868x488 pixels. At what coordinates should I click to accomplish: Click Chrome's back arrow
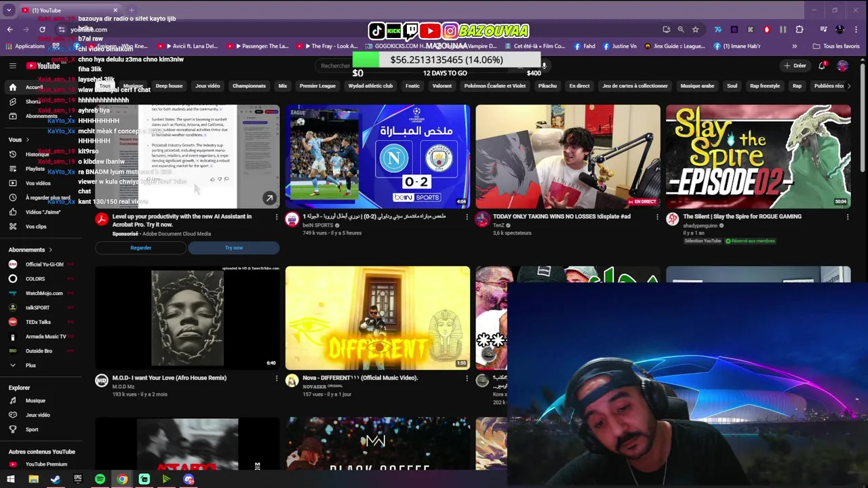9,30
